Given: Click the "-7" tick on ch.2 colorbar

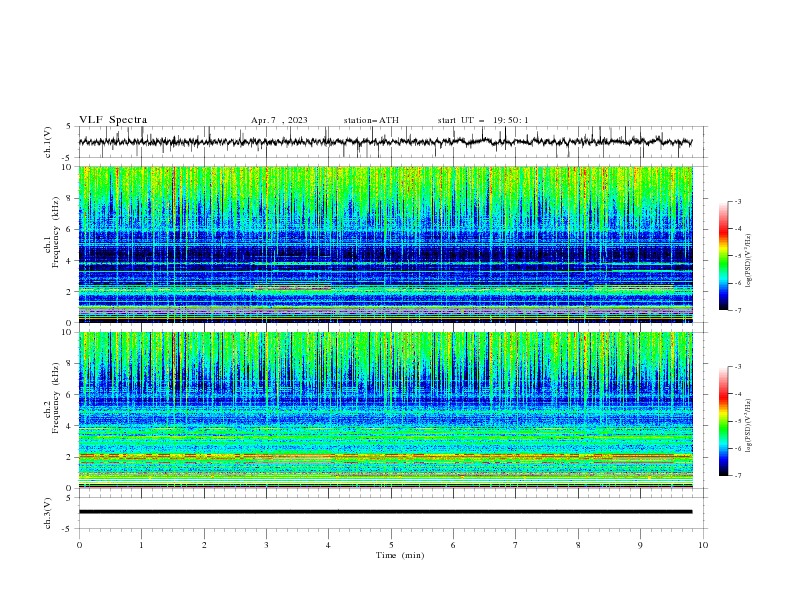Looking at the screenshot, I should 738,475.
